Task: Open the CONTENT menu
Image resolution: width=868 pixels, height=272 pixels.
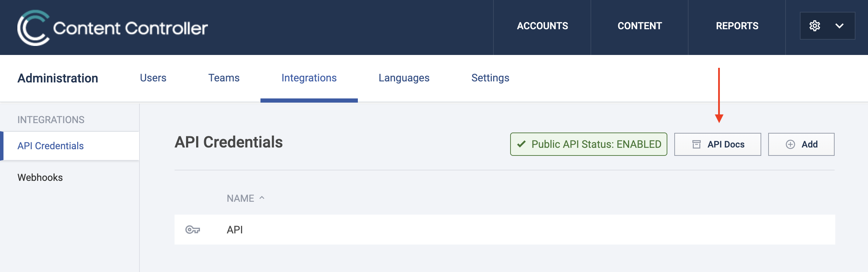Action: pos(640,26)
